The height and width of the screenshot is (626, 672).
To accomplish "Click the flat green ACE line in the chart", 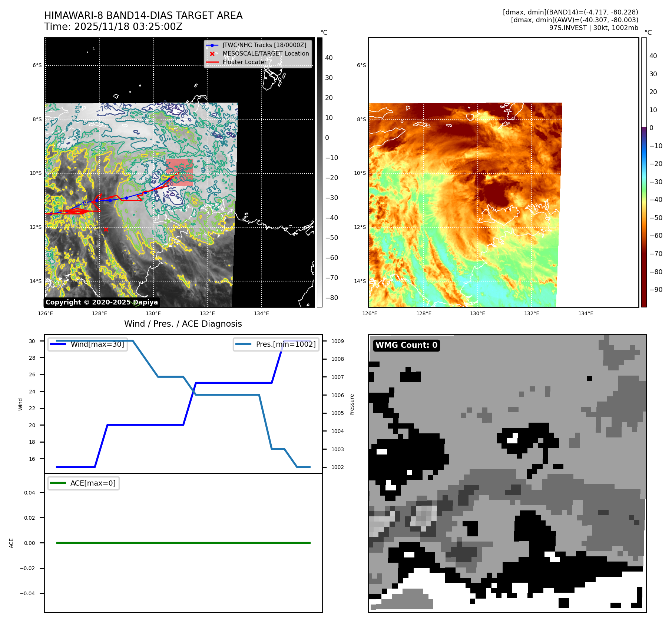I will [x=183, y=543].
